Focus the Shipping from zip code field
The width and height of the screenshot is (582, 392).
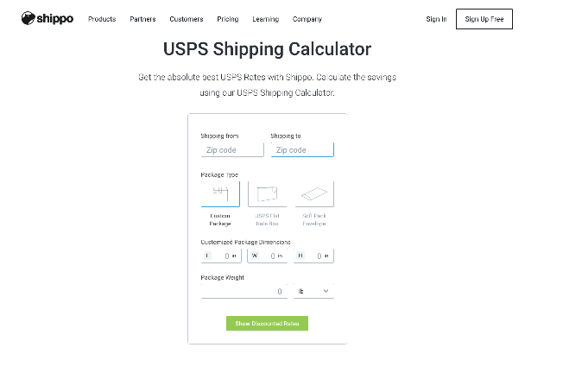(x=232, y=150)
